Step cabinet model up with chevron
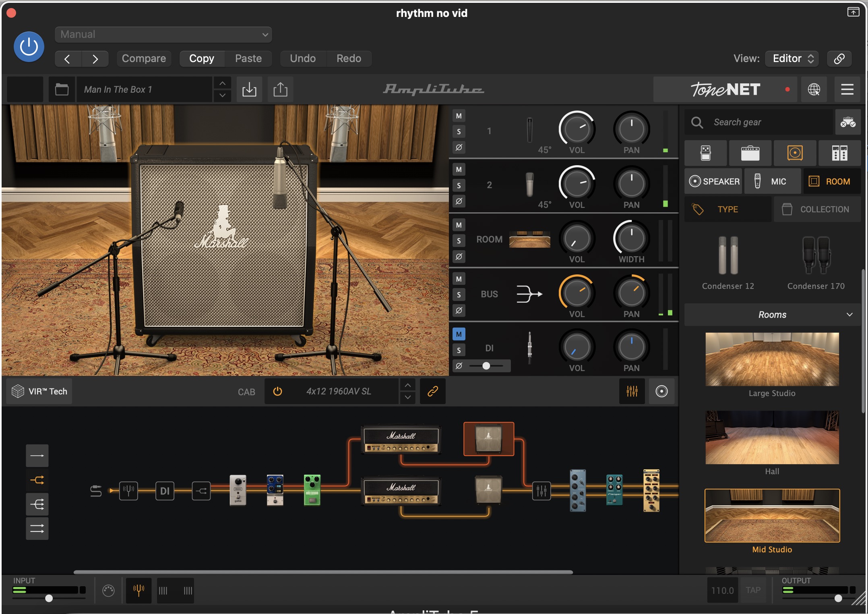This screenshot has height=614, width=868. click(408, 385)
